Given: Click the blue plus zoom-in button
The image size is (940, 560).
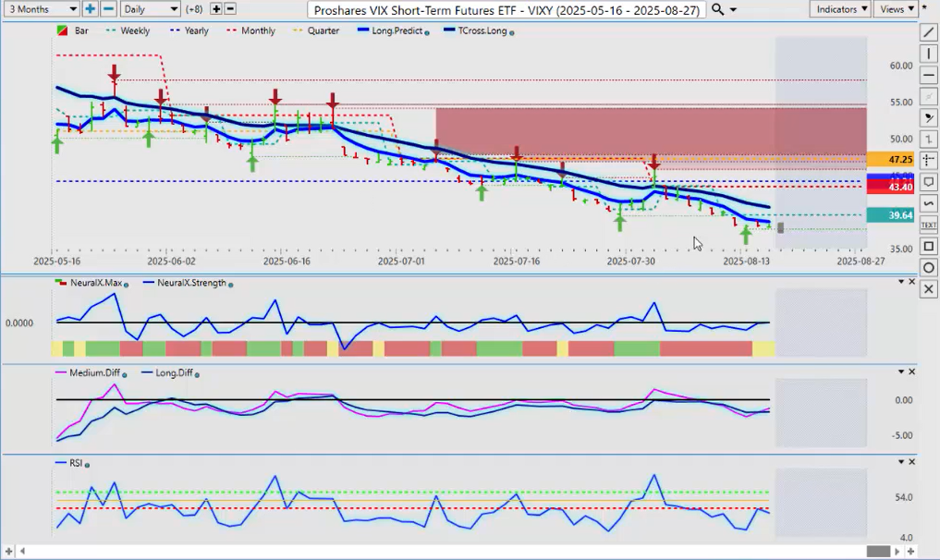Looking at the screenshot, I should coord(90,9).
